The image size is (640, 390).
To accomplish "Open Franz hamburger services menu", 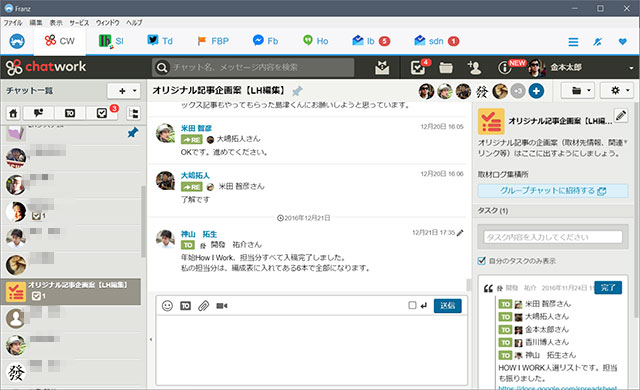I will 573,42.
